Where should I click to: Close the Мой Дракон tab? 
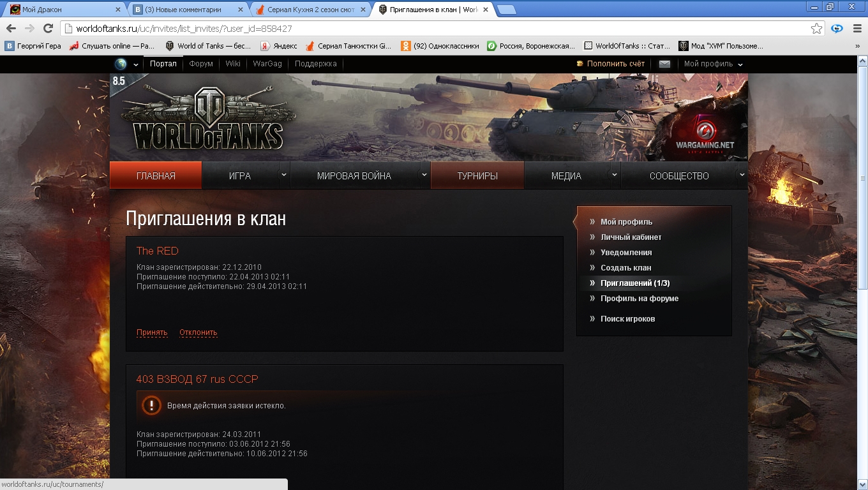pos(118,10)
